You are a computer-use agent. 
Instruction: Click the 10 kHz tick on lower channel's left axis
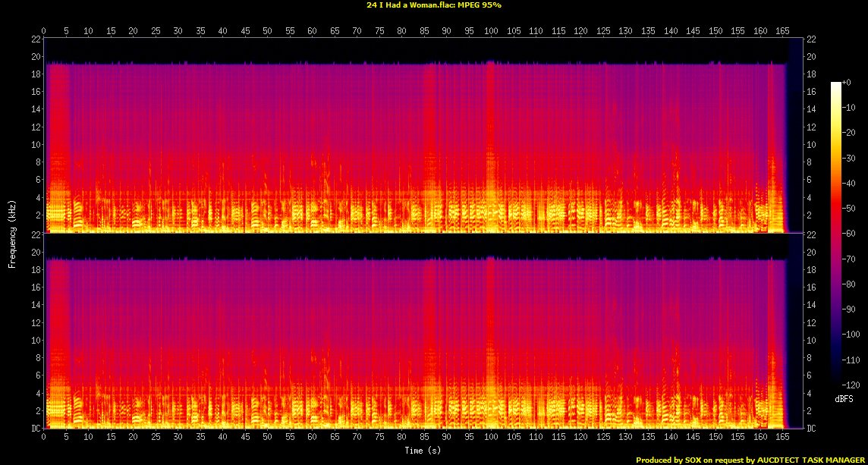click(x=36, y=341)
